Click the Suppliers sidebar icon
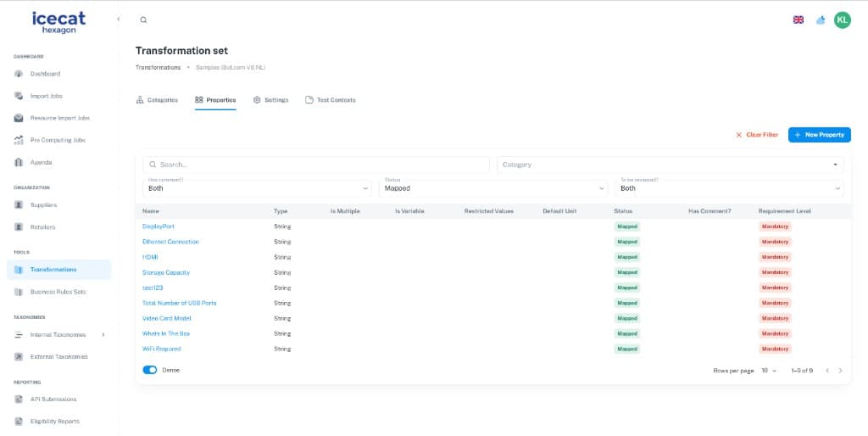Screen dimensions: 868x436 [19, 205]
